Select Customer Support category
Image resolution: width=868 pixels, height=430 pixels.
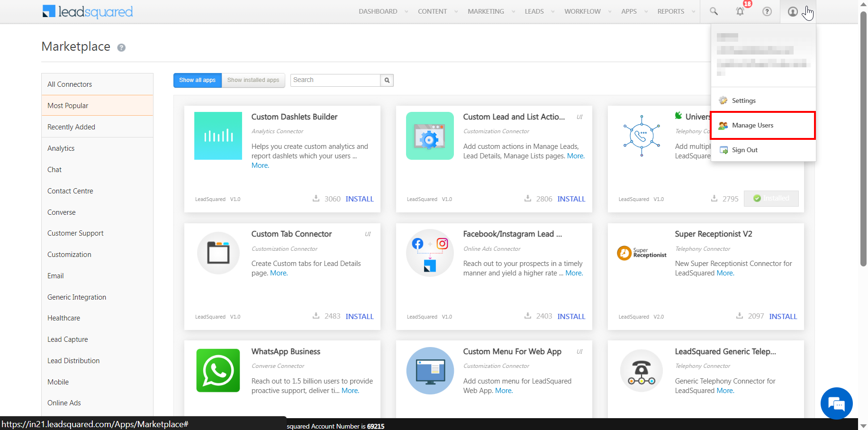97,233
